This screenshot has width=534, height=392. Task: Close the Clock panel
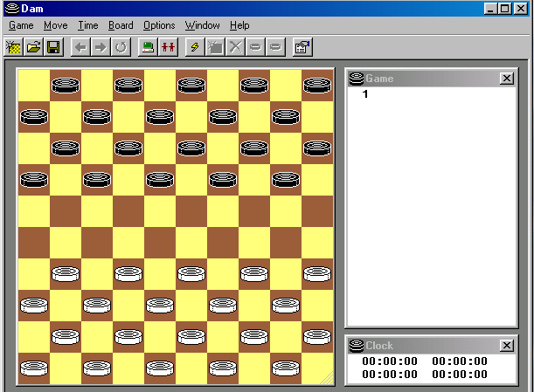click(507, 346)
